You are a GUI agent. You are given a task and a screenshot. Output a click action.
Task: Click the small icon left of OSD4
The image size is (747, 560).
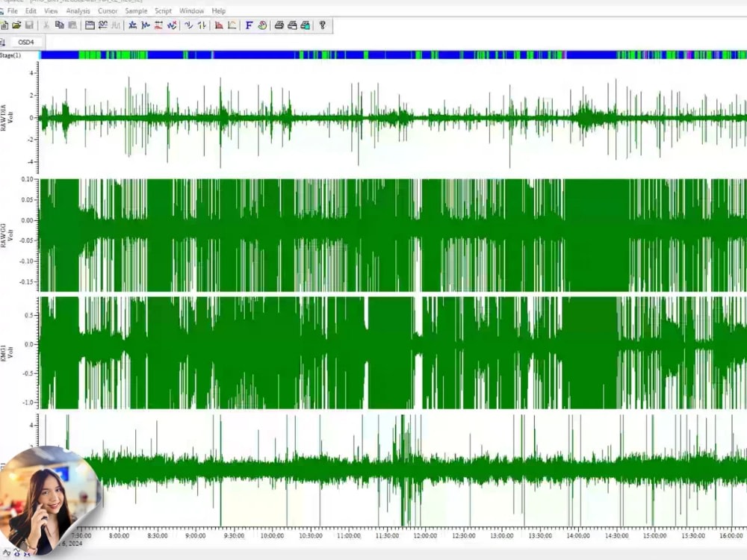point(3,43)
